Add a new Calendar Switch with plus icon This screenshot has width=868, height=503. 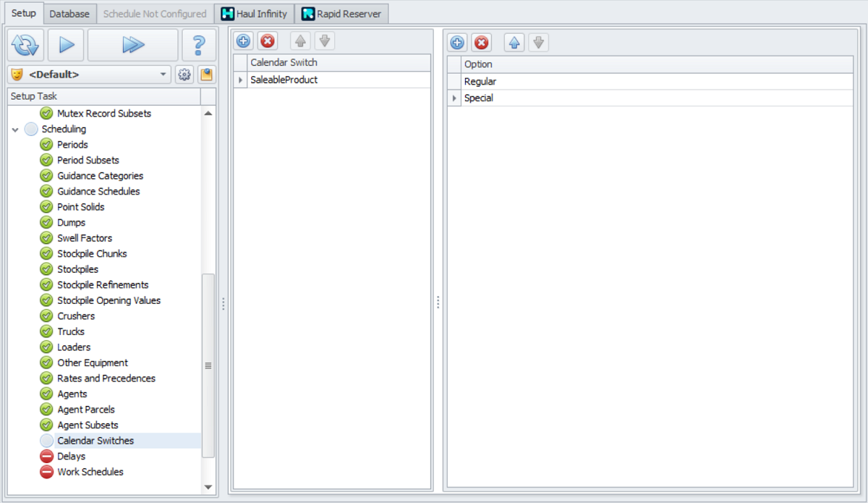[x=244, y=41]
